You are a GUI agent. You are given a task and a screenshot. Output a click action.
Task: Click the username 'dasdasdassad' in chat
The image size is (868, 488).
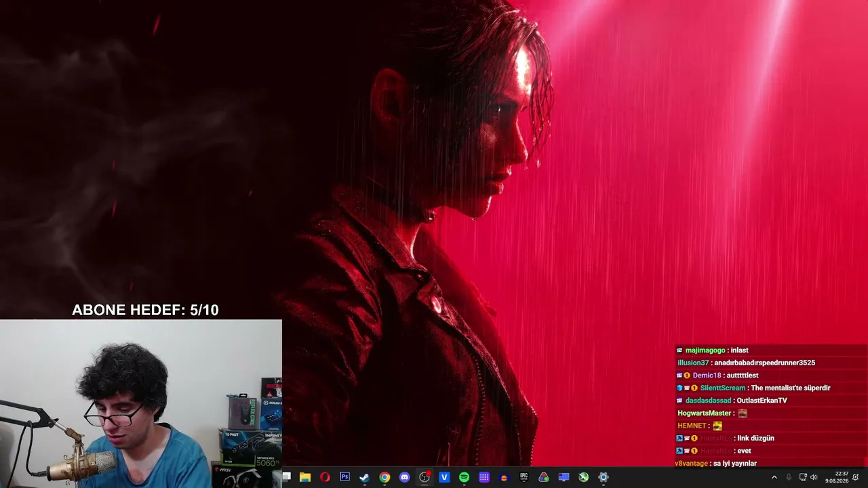click(709, 401)
